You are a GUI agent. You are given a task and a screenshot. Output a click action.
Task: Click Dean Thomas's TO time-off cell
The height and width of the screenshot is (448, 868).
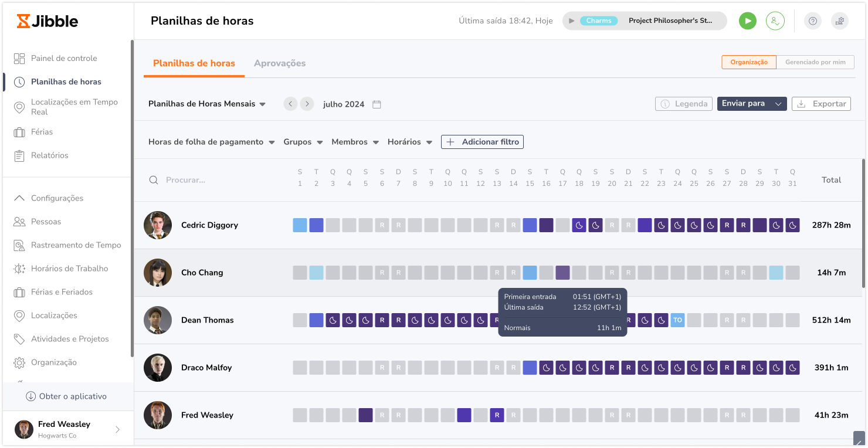coord(677,320)
